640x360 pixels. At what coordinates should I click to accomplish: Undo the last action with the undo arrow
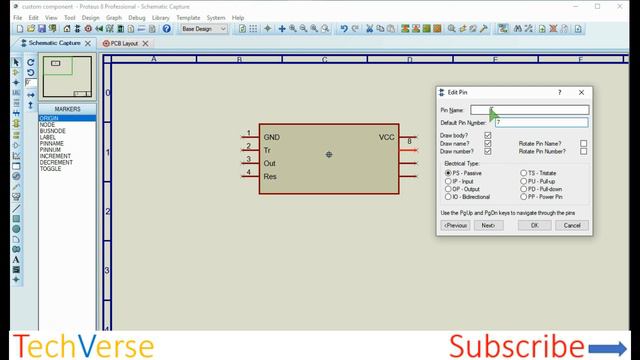click(344, 29)
